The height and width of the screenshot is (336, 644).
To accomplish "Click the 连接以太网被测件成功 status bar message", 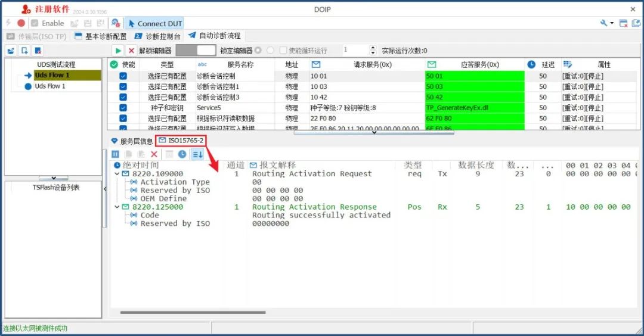I will [x=35, y=328].
